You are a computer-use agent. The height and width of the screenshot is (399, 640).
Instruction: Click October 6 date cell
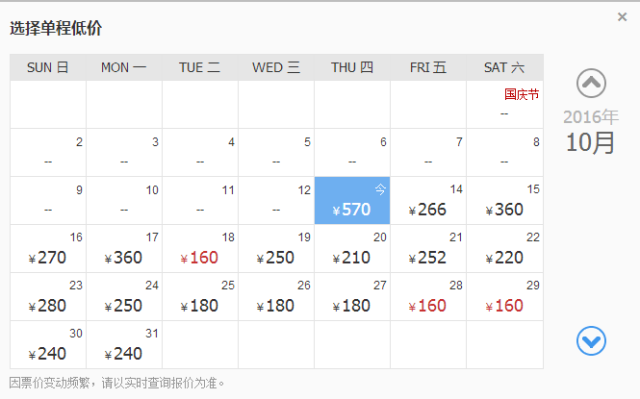(x=352, y=153)
